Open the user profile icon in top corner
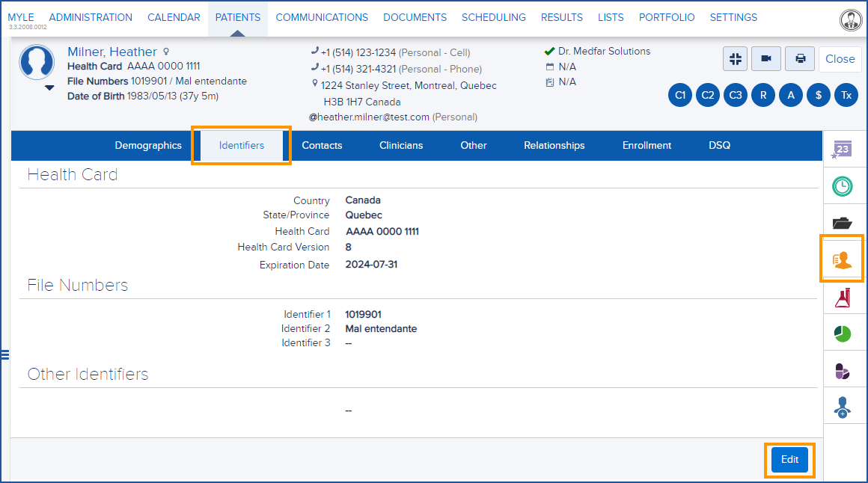Screen dimensions: 868x483 (851, 19)
